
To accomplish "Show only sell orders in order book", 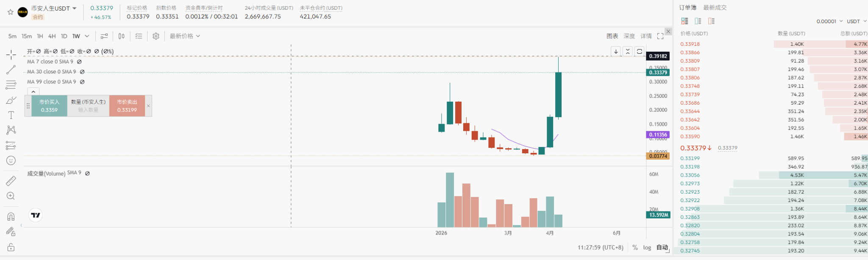I will coord(712,21).
